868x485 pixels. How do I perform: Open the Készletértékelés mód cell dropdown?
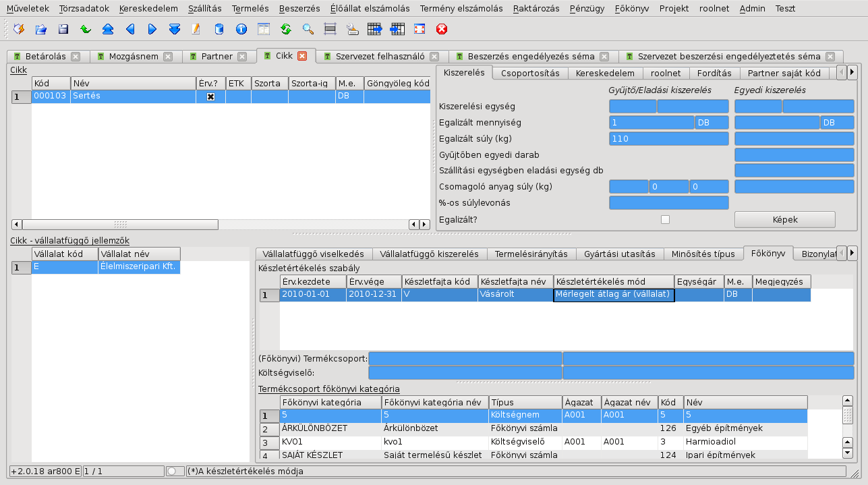(614, 295)
